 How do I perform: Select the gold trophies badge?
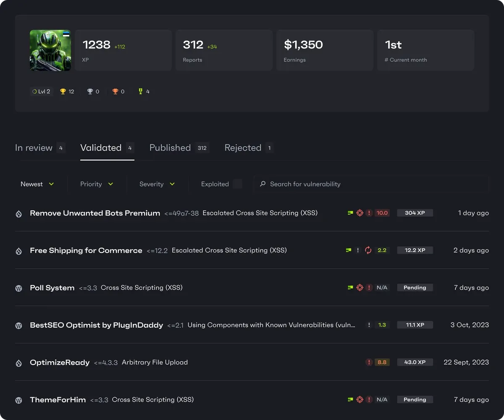click(x=67, y=91)
